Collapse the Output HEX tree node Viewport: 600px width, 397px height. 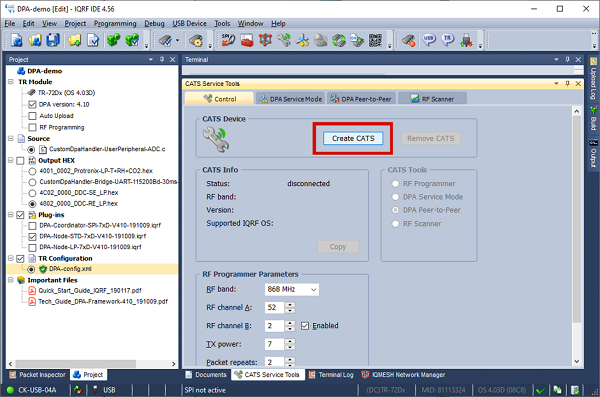point(11,160)
